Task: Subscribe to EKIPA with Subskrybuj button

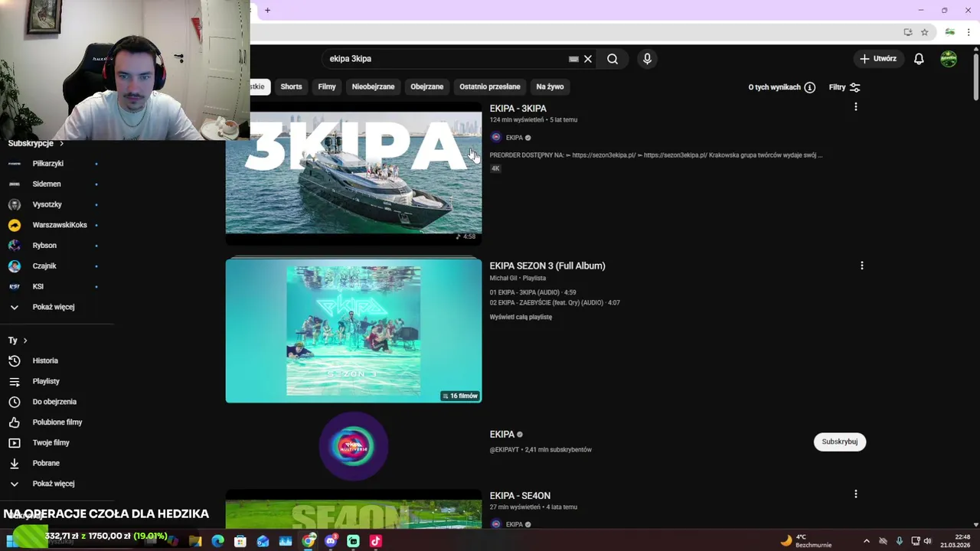Action: pos(839,442)
